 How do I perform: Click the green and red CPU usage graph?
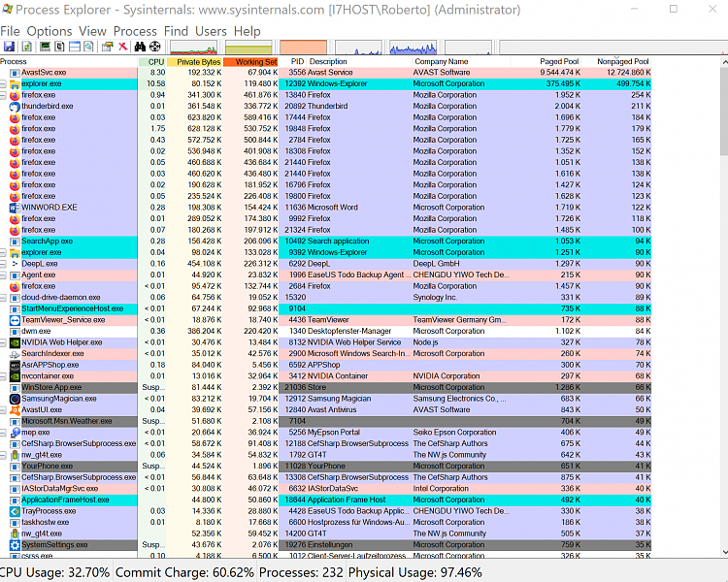tap(193, 48)
